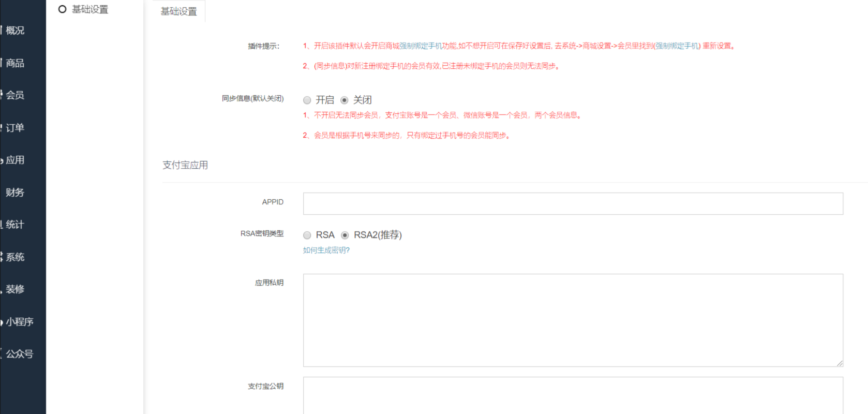Navigate to 财务 finance section
This screenshot has height=414, width=868.
click(15, 193)
